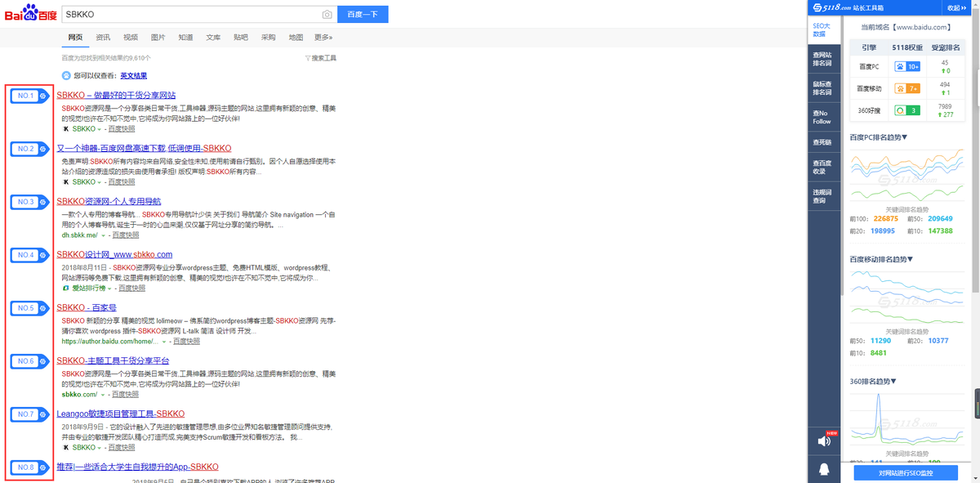Click the 5118 icon on NO.1 badge
The width and height of the screenshot is (980, 483).
tap(42, 96)
